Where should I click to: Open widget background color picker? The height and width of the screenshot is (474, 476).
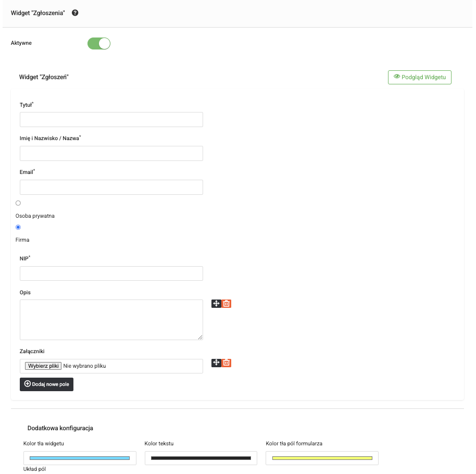pos(80,458)
